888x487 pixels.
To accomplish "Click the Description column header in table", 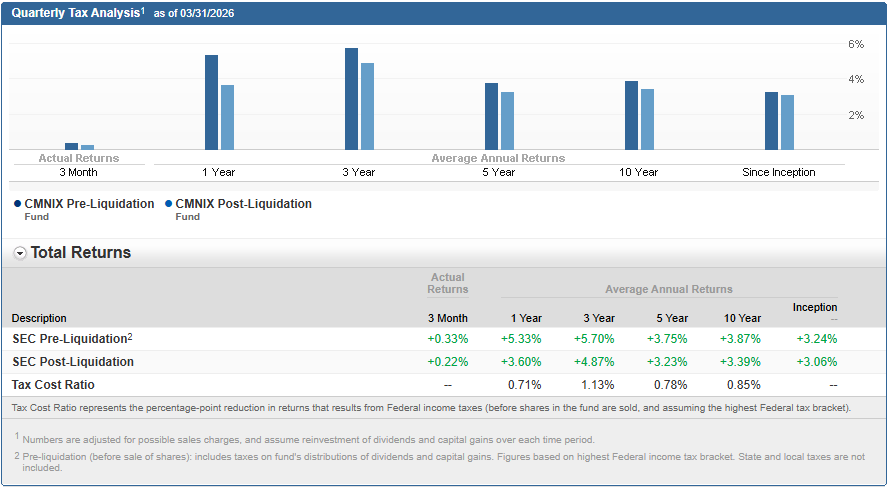I will pos(39,318).
